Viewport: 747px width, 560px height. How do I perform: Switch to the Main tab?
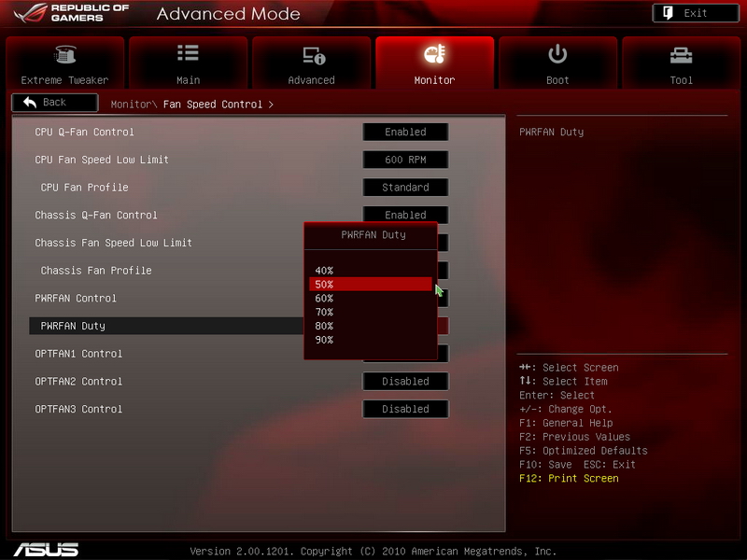(x=189, y=63)
